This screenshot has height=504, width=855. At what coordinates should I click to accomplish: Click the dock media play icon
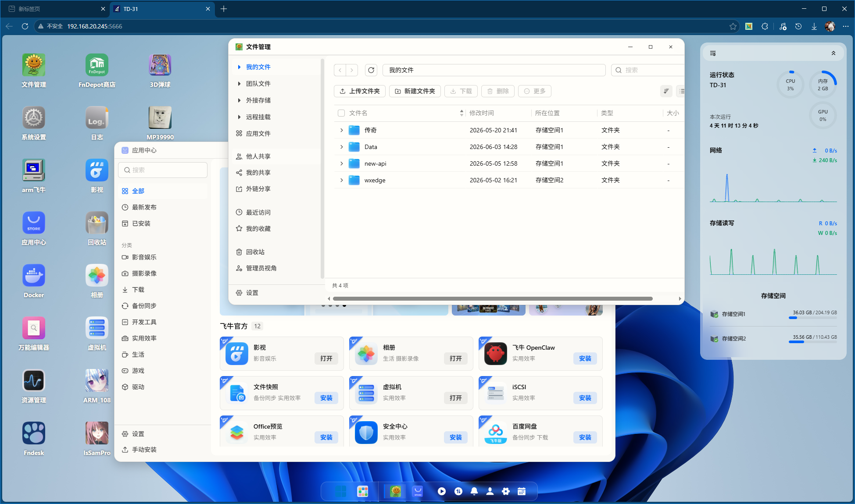tap(442, 491)
